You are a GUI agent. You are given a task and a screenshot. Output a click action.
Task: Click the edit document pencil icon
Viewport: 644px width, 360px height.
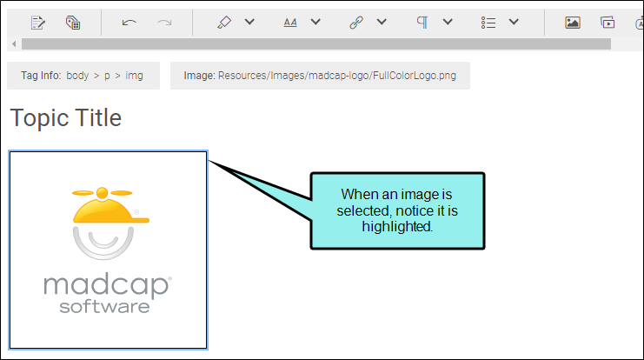coord(37,23)
